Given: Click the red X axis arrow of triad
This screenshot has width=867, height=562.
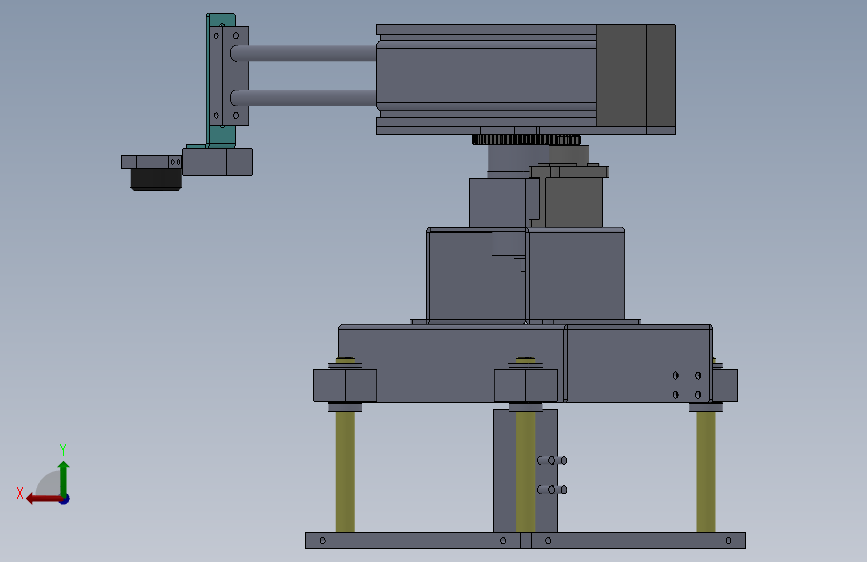Looking at the screenshot, I should click(x=43, y=499).
